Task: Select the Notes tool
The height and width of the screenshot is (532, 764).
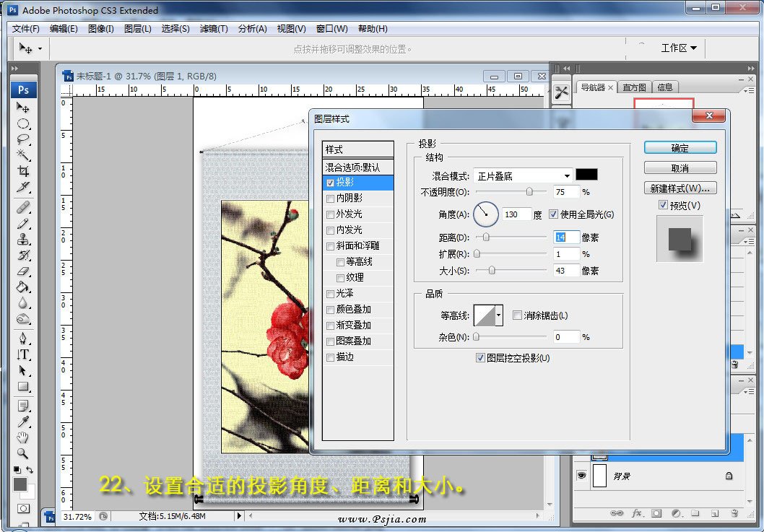Action: pyautogui.click(x=23, y=406)
